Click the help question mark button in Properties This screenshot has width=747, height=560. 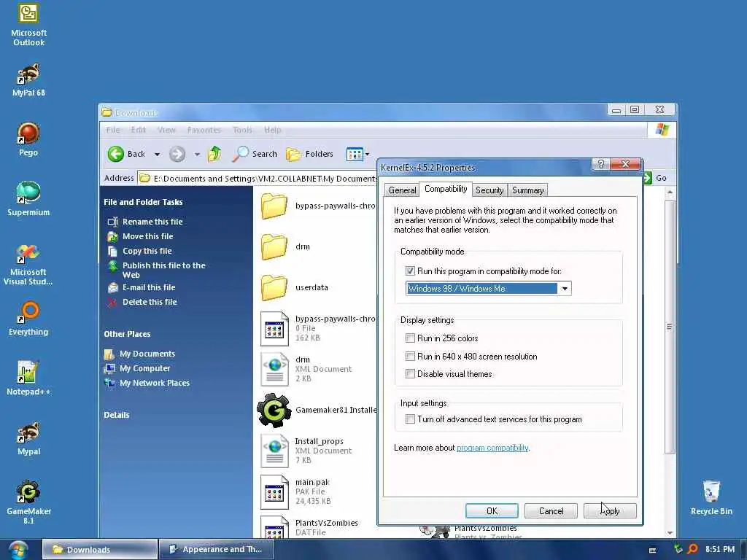click(x=600, y=164)
